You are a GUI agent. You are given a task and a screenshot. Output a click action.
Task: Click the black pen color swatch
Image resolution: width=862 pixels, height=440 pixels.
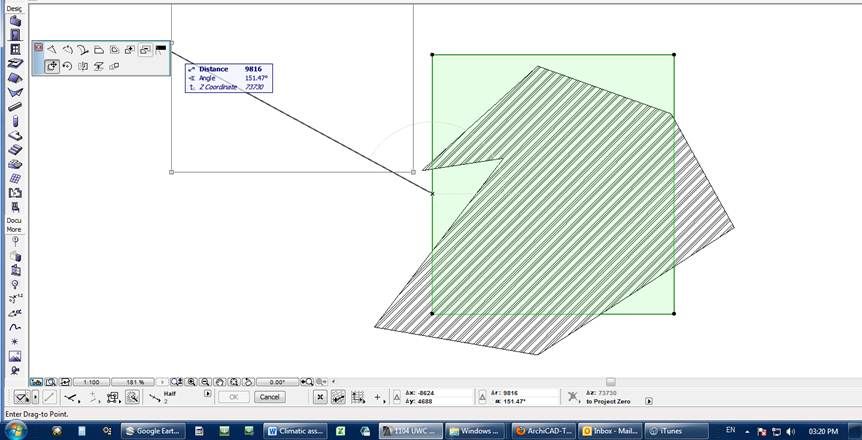[161, 48]
